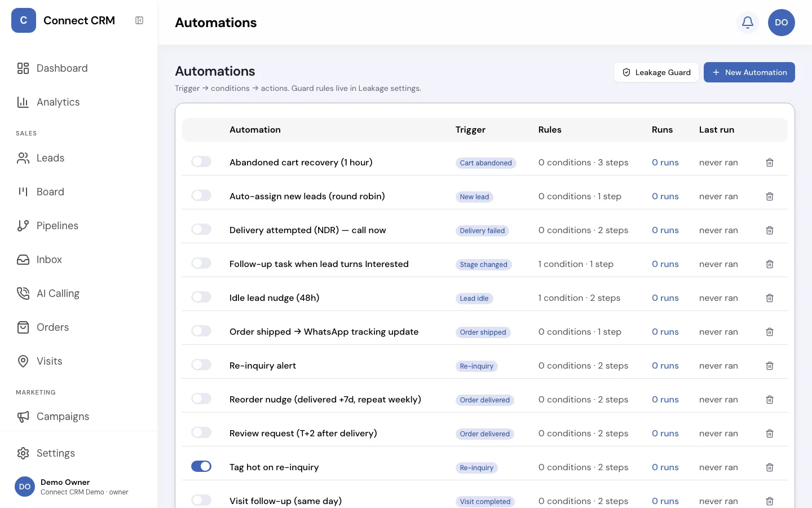
Task: Disable Tag hot on re-inquiry toggle
Action: pyautogui.click(x=201, y=466)
